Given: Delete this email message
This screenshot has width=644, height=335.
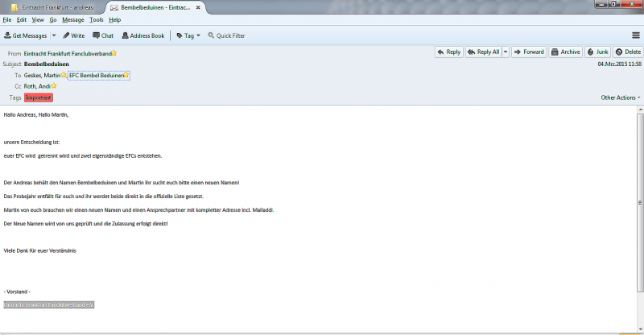Looking at the screenshot, I should coord(628,52).
